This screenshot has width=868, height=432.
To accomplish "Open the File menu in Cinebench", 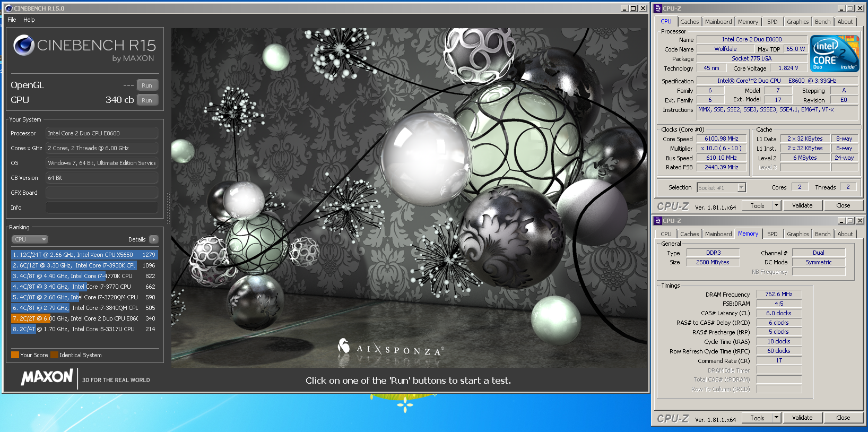I will click(x=12, y=20).
